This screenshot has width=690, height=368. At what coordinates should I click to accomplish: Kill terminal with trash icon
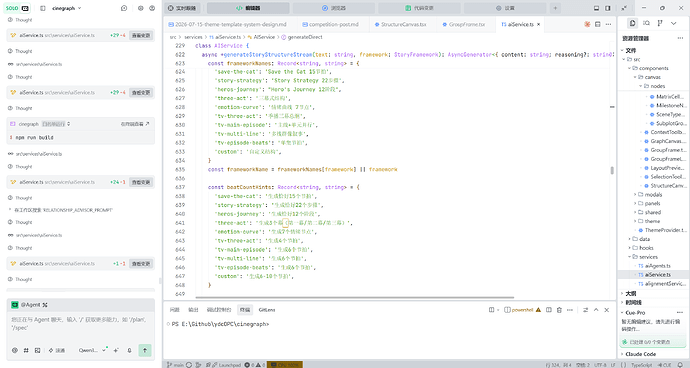(559, 310)
